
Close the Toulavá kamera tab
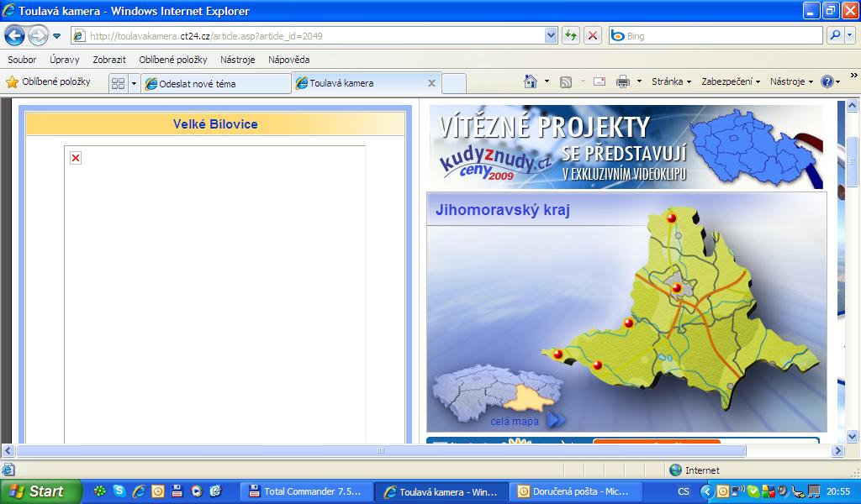pos(431,83)
